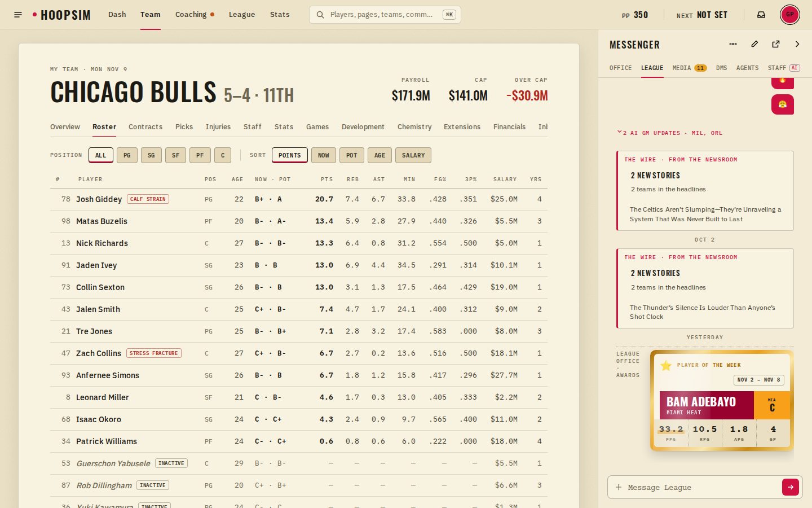Open the inbox tray icon
Image resolution: width=812 pixels, height=508 pixels.
point(761,15)
